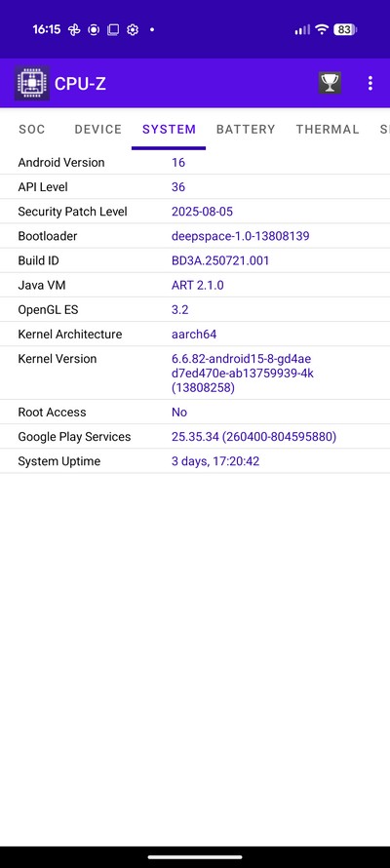Tap the Wi-Fi status icon
Screen dimensions: 390x868
(322, 29)
